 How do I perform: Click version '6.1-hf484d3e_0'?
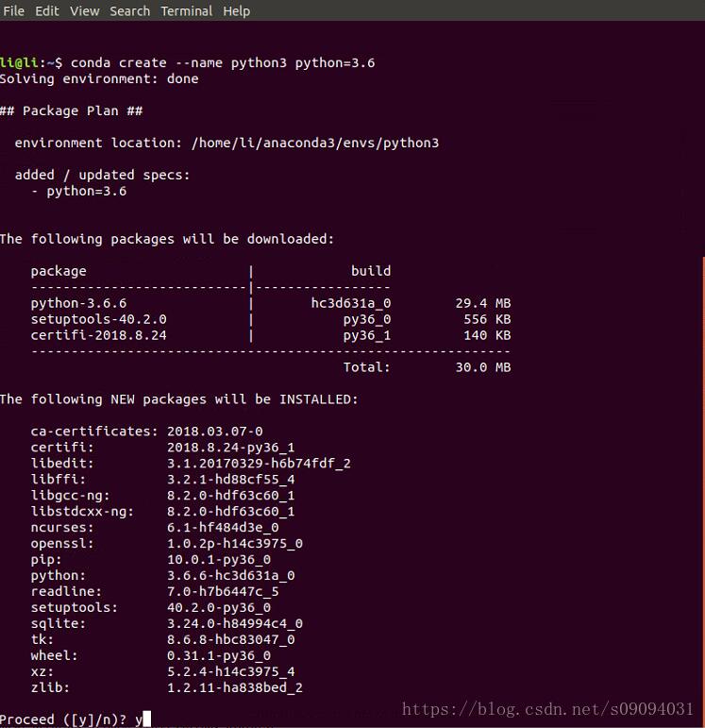pos(223,528)
